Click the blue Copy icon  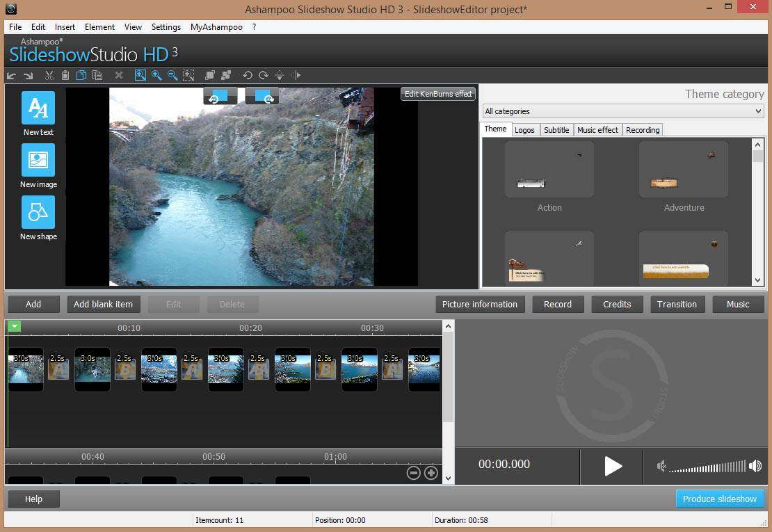(81, 75)
